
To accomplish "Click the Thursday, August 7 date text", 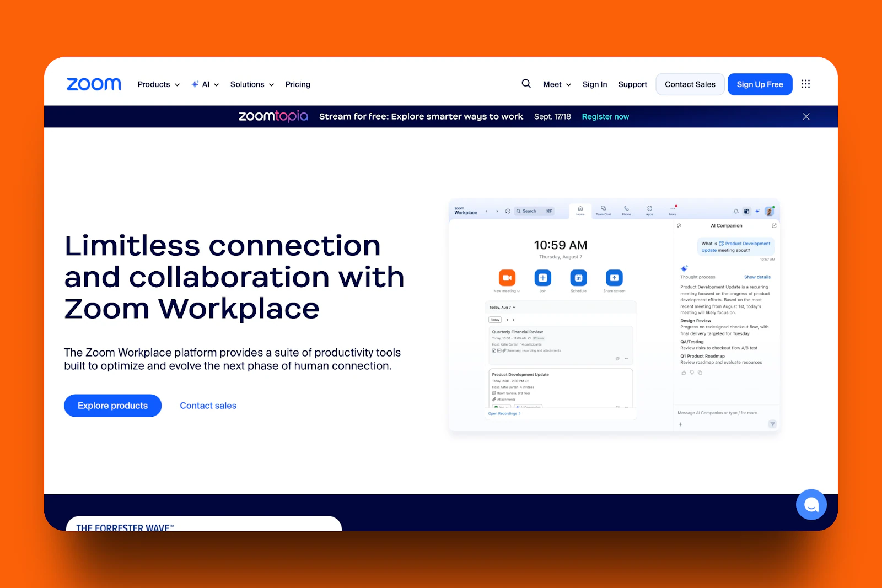I will pos(561,257).
